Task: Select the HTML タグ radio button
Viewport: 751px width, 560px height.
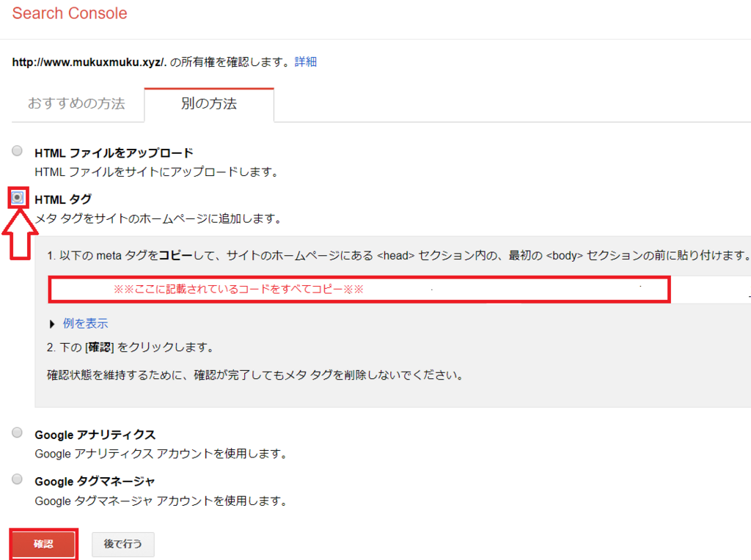Action: point(18,197)
